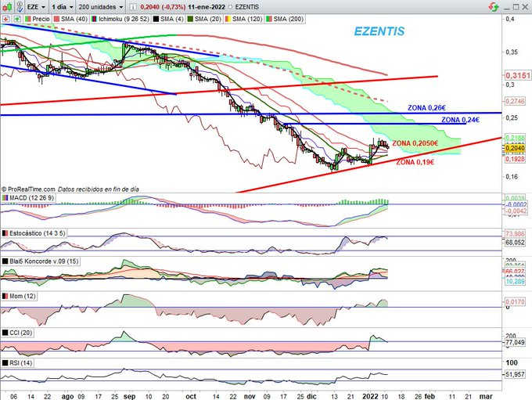Click the Blai5 Koncorde v.09 (15) label
532x400 pixels.
point(44,261)
